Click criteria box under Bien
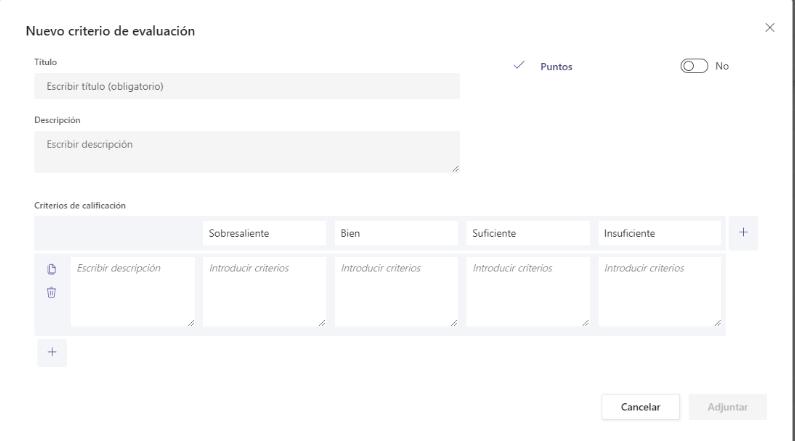This screenshot has width=795, height=441. [396, 291]
